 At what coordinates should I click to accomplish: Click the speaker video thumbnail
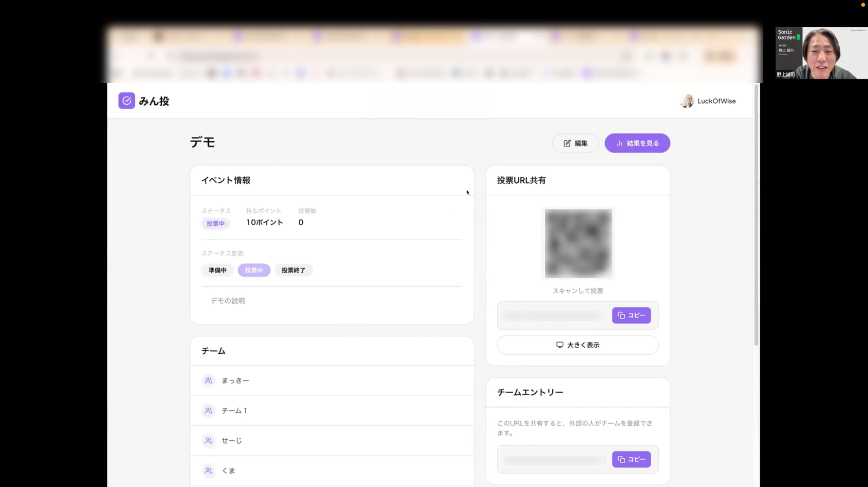821,53
